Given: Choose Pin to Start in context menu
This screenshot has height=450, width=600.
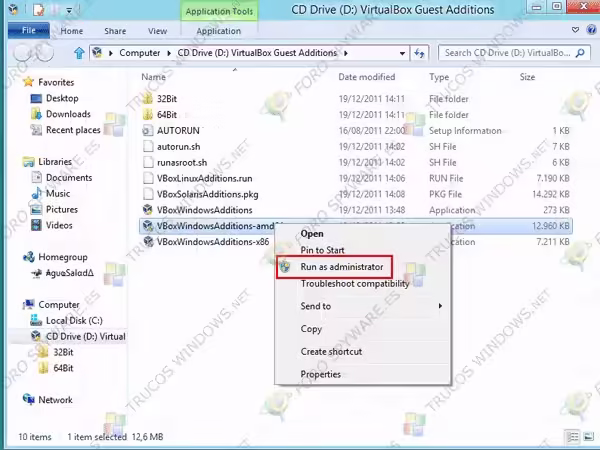Looking at the screenshot, I should 322,250.
